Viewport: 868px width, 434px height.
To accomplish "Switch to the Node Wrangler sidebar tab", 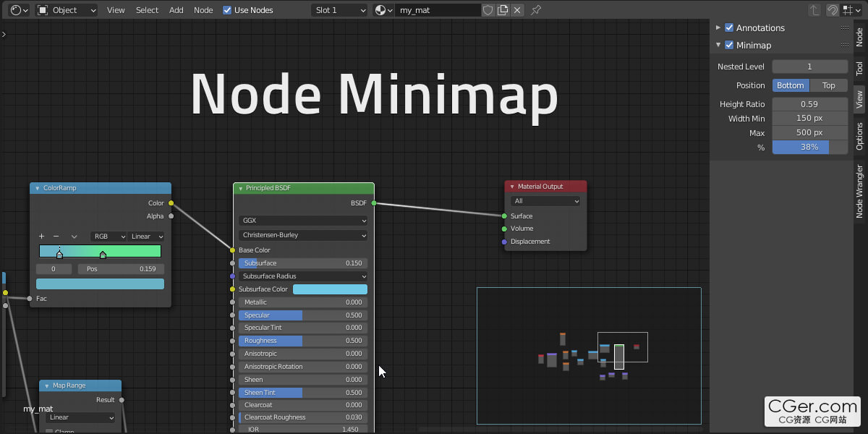I will click(x=859, y=192).
